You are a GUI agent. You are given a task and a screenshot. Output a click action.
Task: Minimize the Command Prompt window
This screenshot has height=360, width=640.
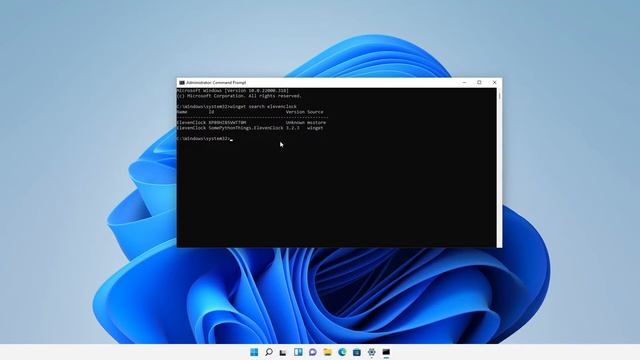coord(464,82)
